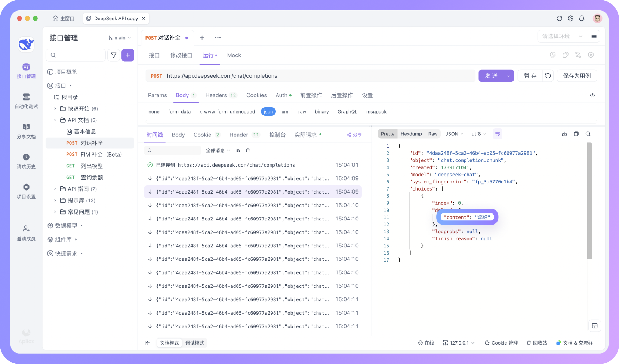
Task: Select the form-data body type
Action: [x=179, y=112]
